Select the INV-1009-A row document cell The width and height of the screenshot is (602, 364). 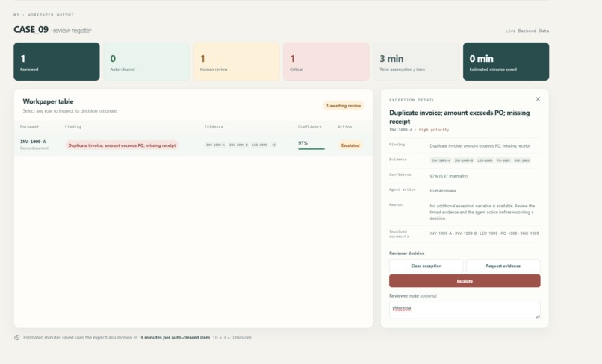click(x=34, y=145)
